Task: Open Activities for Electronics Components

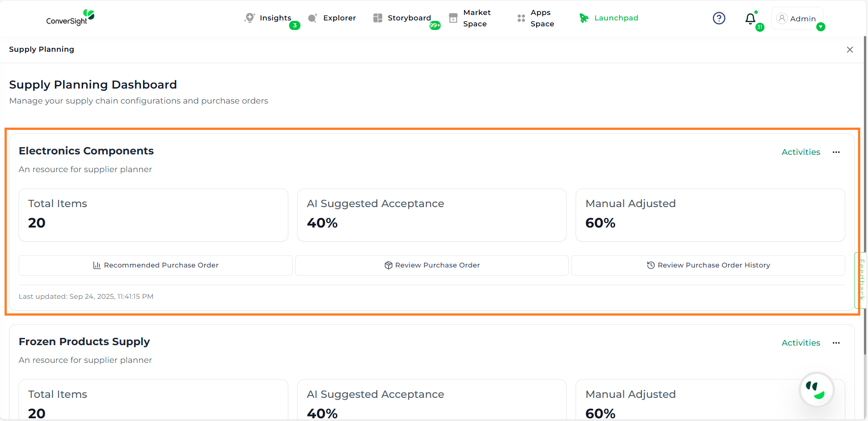Action: (x=800, y=152)
